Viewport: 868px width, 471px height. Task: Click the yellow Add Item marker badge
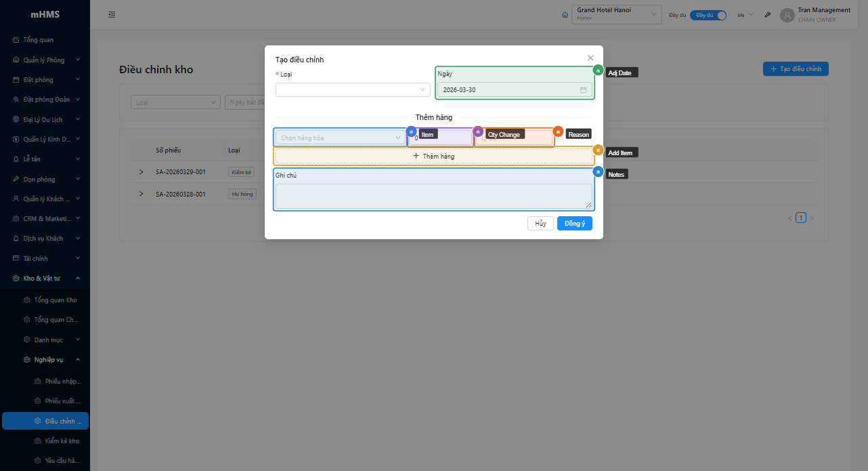point(598,150)
